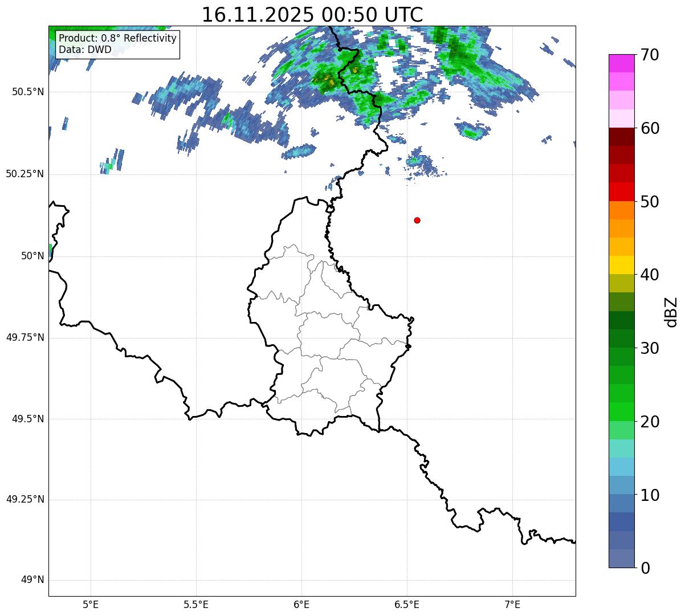Click the Data: DWD label
This screenshot has height=616, width=685.
pos(85,50)
